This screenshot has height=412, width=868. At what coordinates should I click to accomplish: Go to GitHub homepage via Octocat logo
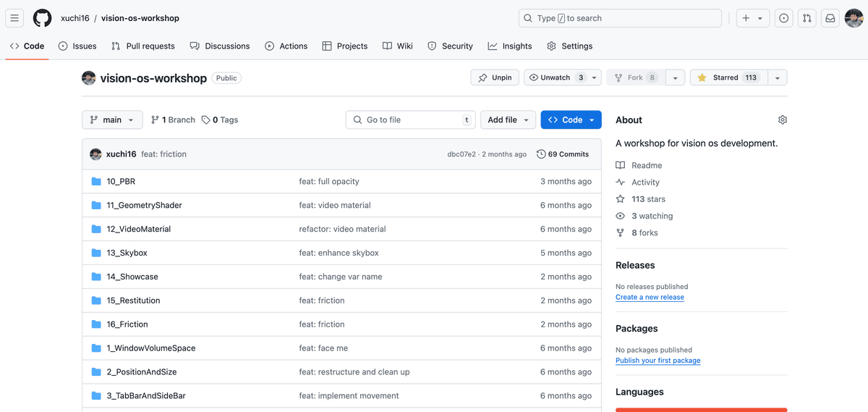[x=43, y=18]
